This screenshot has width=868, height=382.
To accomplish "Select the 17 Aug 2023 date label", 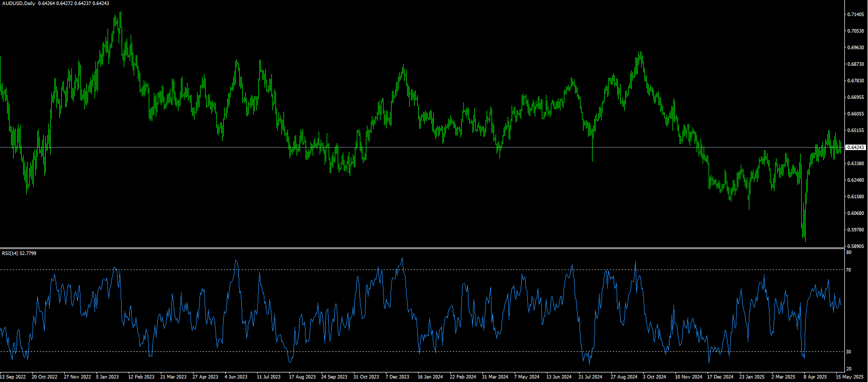I will pos(302,377).
